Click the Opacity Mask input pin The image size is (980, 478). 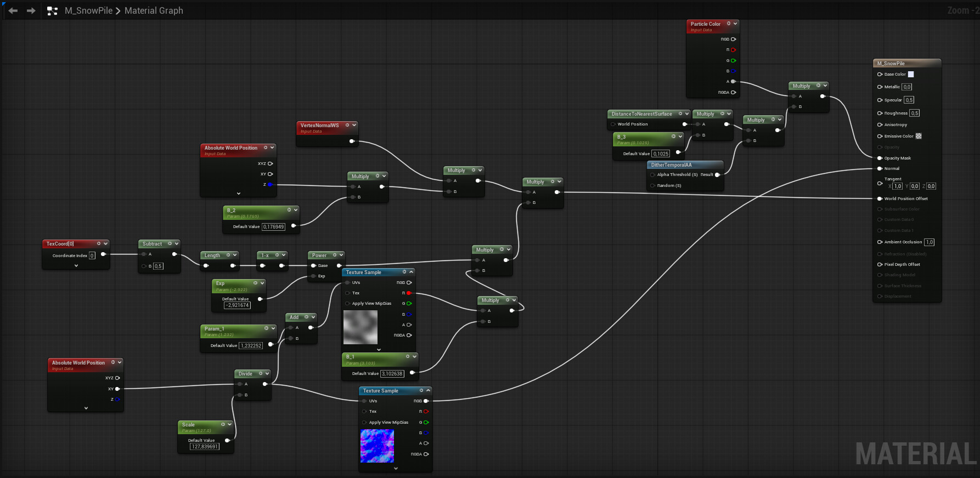pos(880,158)
